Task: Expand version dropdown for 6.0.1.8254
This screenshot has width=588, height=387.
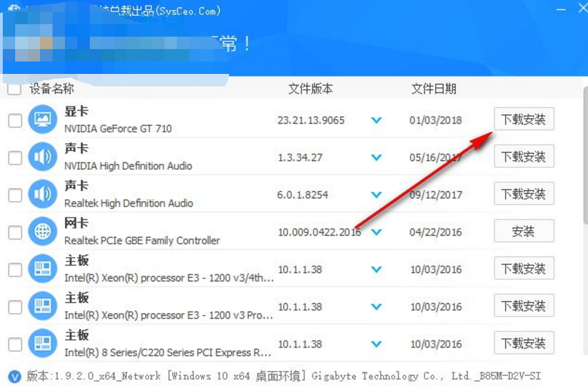Action: [x=376, y=195]
